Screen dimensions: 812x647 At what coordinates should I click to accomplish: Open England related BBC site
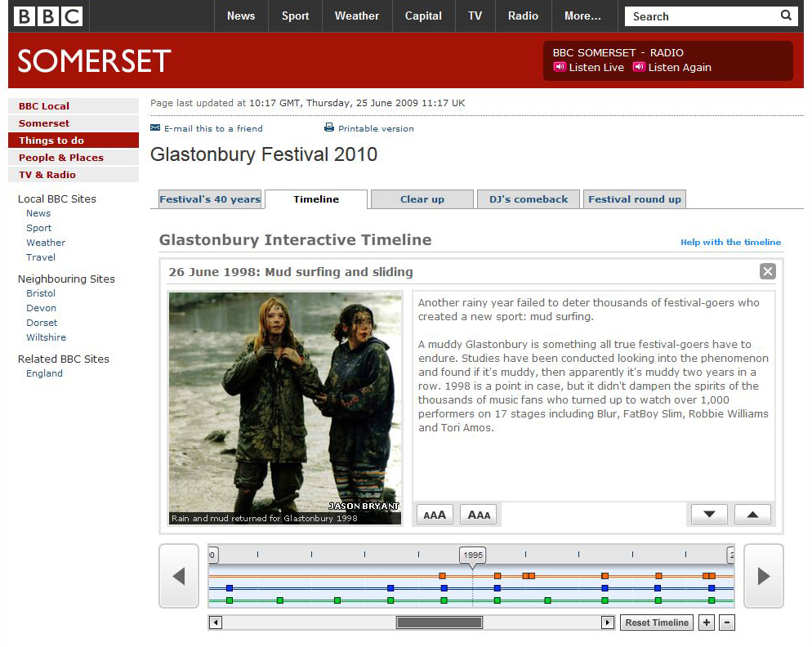[44, 373]
